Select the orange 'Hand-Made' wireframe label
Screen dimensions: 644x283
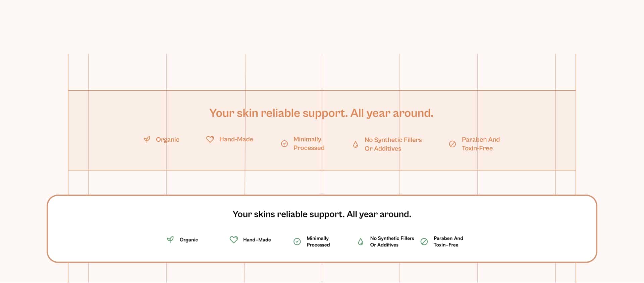(236, 139)
